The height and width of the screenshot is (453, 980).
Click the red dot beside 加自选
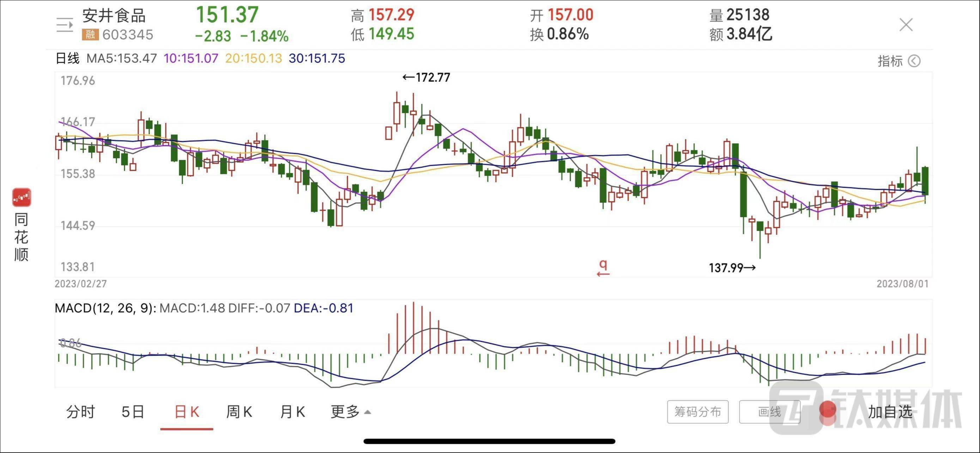(x=828, y=410)
